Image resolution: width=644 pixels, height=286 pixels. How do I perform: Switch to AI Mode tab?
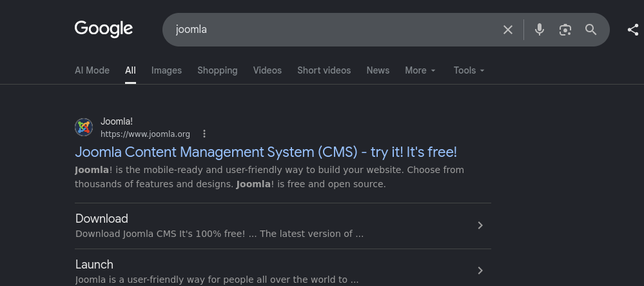92,70
